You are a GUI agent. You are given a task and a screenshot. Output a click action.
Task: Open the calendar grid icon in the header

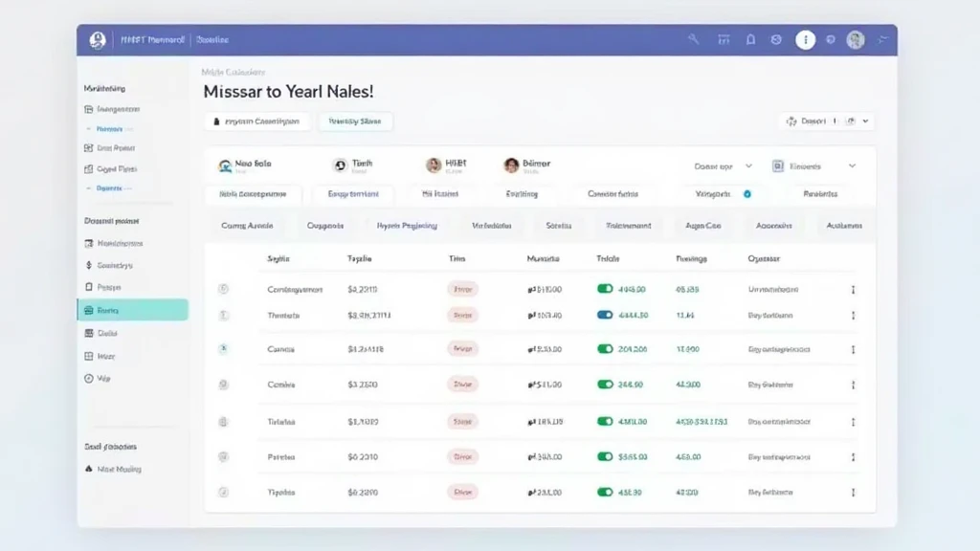pos(724,39)
